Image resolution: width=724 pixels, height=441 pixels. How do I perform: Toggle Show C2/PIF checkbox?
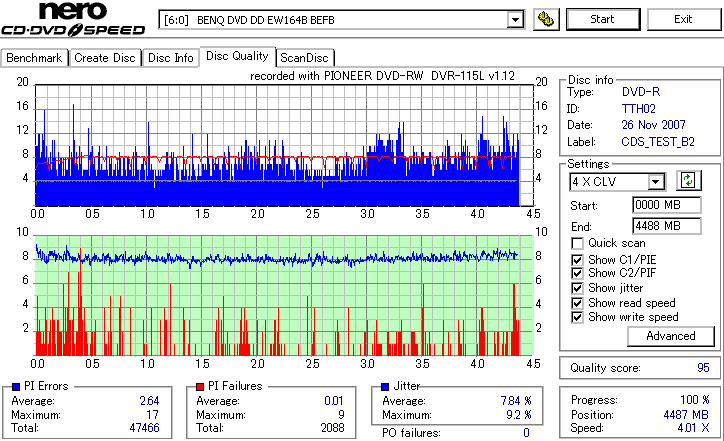[x=577, y=273]
